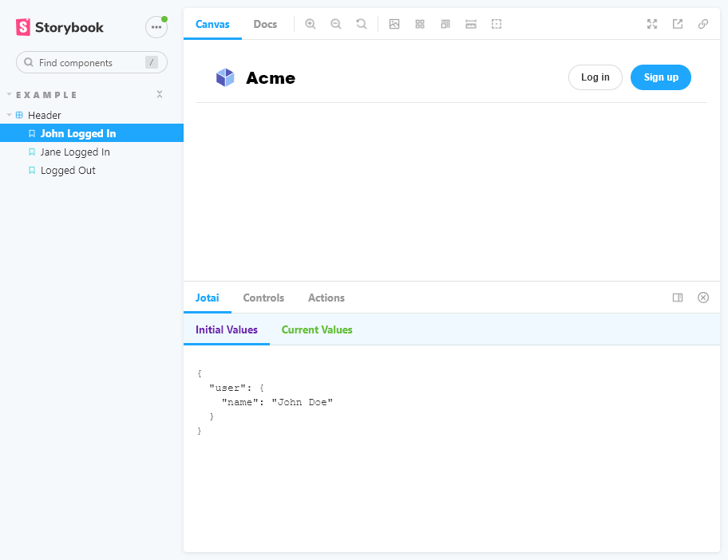
Task: Reset the canvas zoom level
Action: pos(362,24)
